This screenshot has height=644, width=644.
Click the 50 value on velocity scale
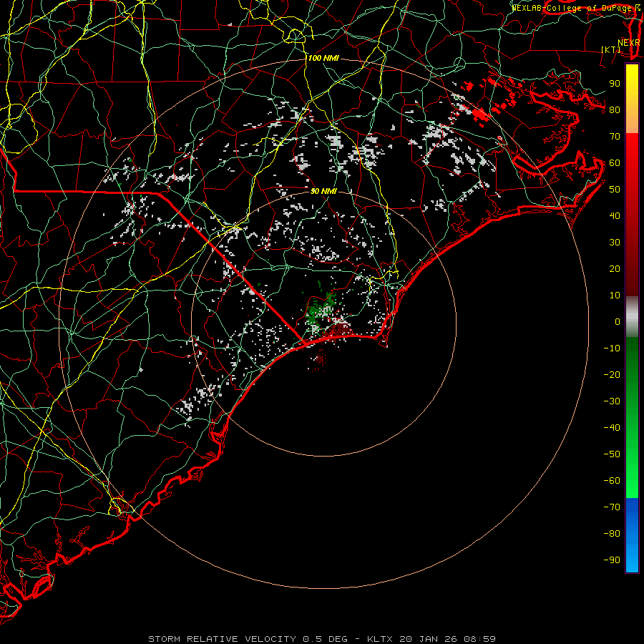tap(615, 190)
